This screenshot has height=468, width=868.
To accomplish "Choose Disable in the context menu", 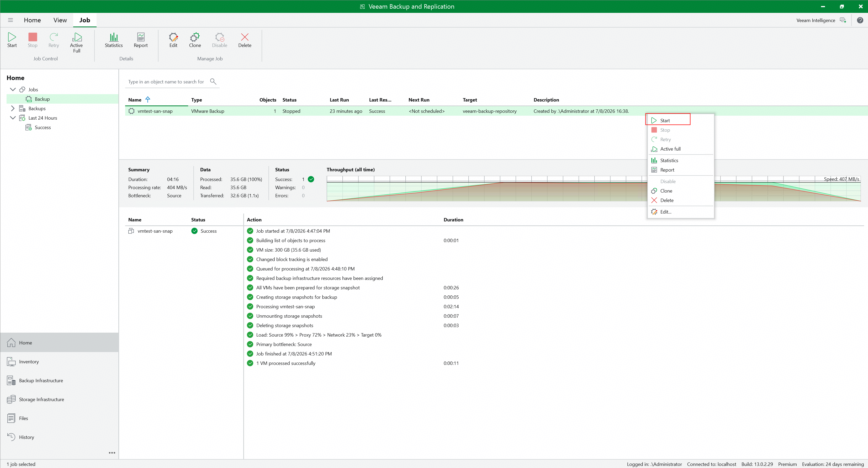I will (681, 181).
